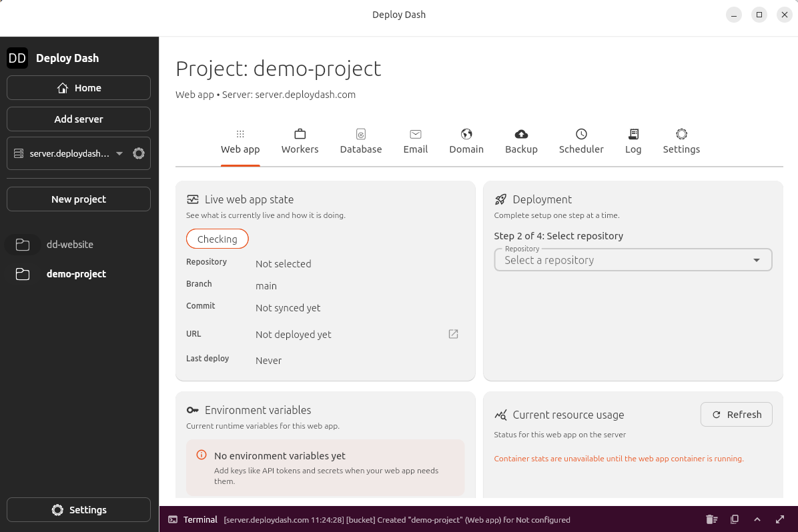Click the Checking status pill
The image size is (798, 532).
[x=217, y=238]
